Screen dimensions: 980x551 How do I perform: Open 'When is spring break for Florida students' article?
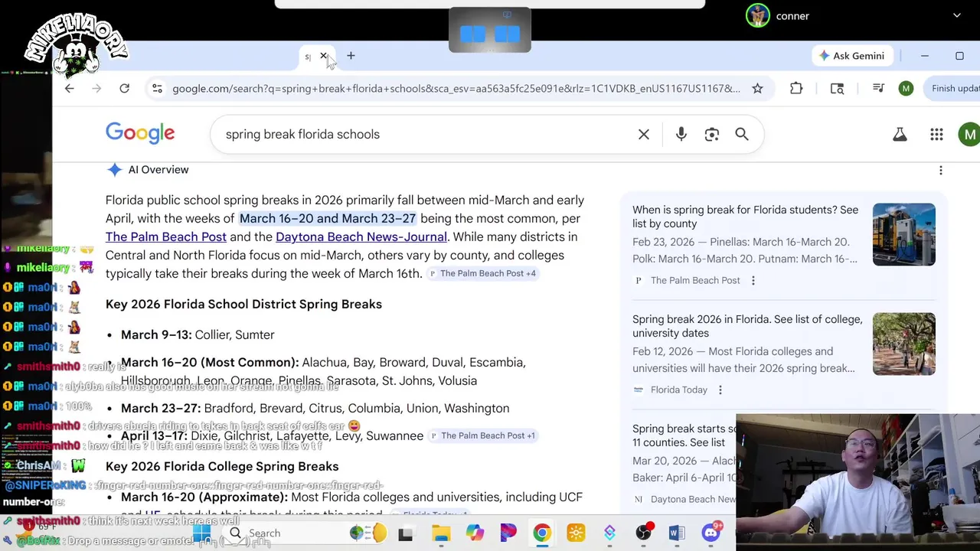click(745, 217)
